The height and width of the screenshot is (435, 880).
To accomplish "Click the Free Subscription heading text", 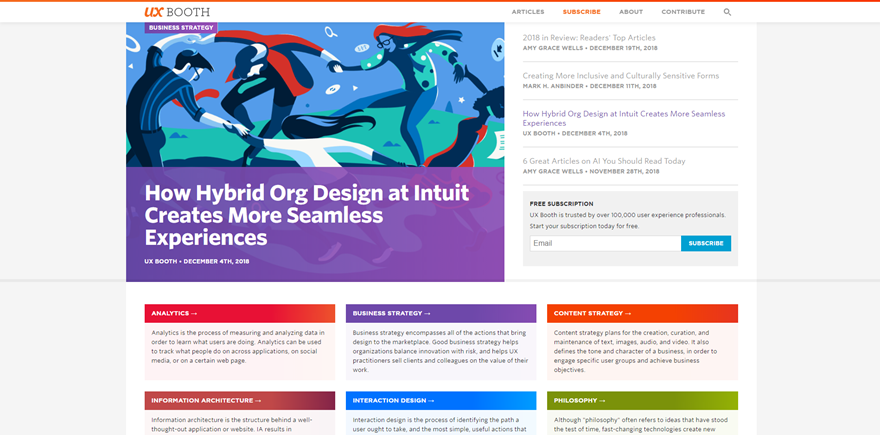I will point(561,204).
